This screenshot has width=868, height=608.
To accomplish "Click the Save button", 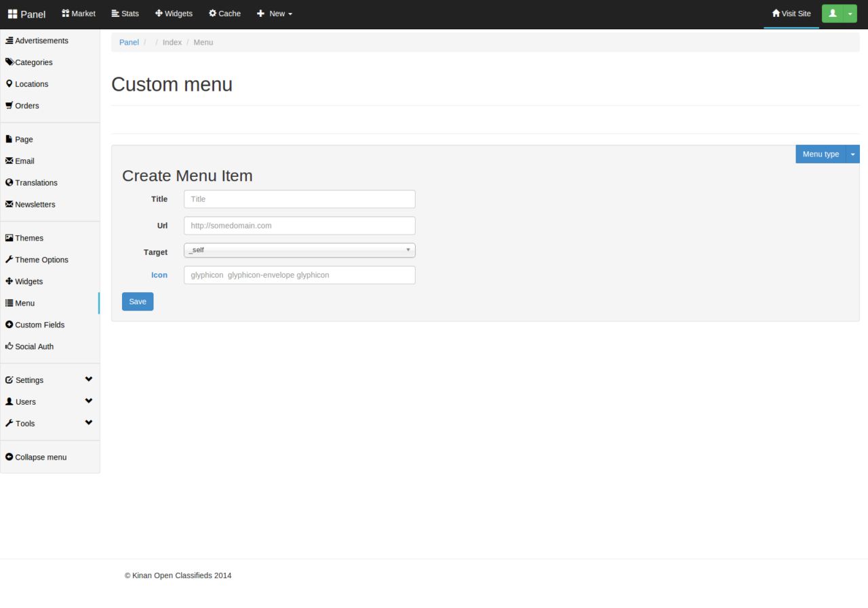I will (138, 302).
